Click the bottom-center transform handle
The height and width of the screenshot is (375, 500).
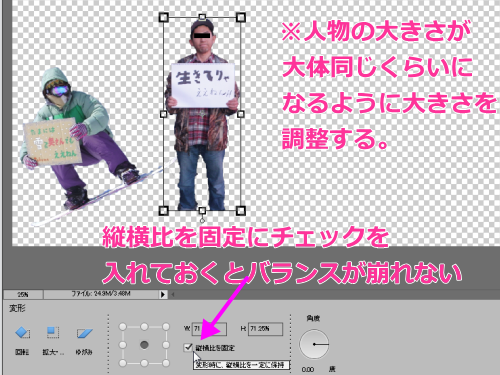202,210
